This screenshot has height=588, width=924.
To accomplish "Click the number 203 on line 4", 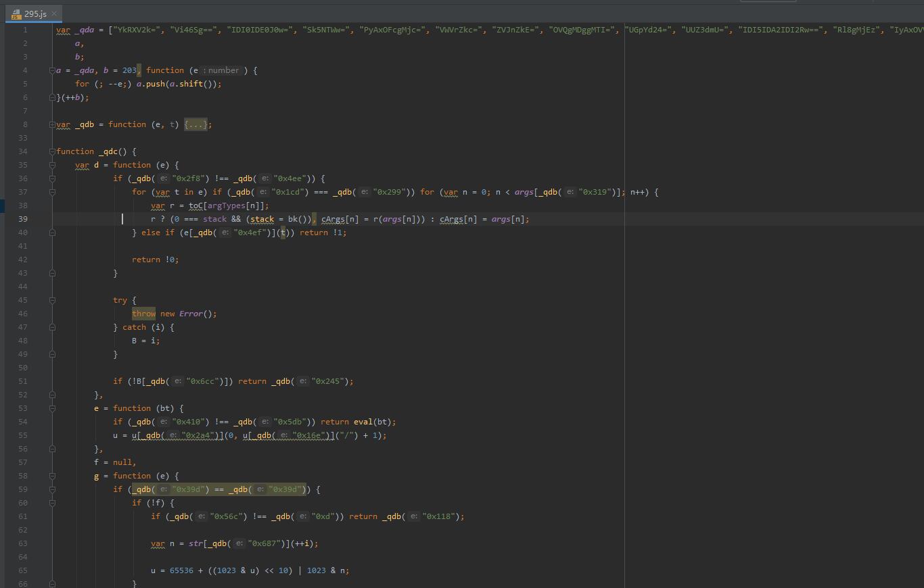I will coord(129,70).
